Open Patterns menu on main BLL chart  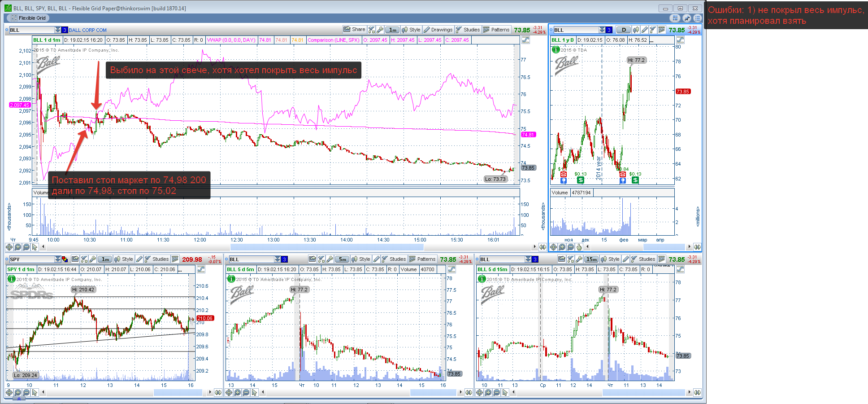tap(496, 30)
